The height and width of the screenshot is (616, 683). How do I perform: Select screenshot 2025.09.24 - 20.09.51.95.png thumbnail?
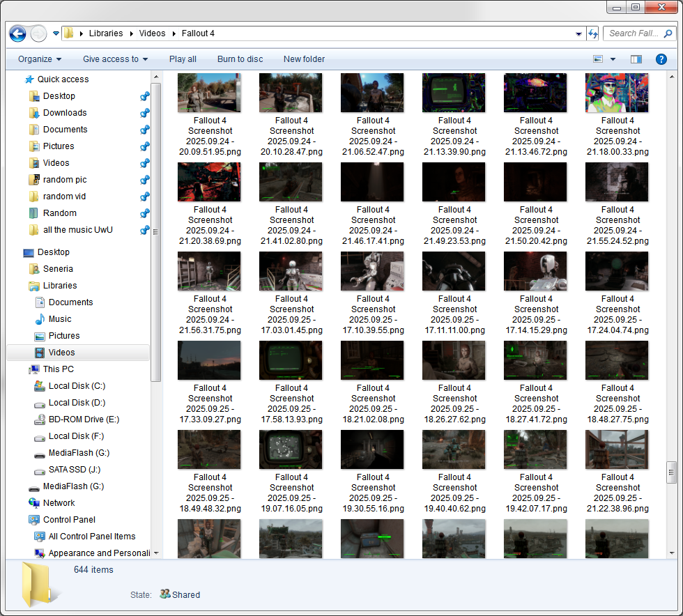(x=209, y=93)
